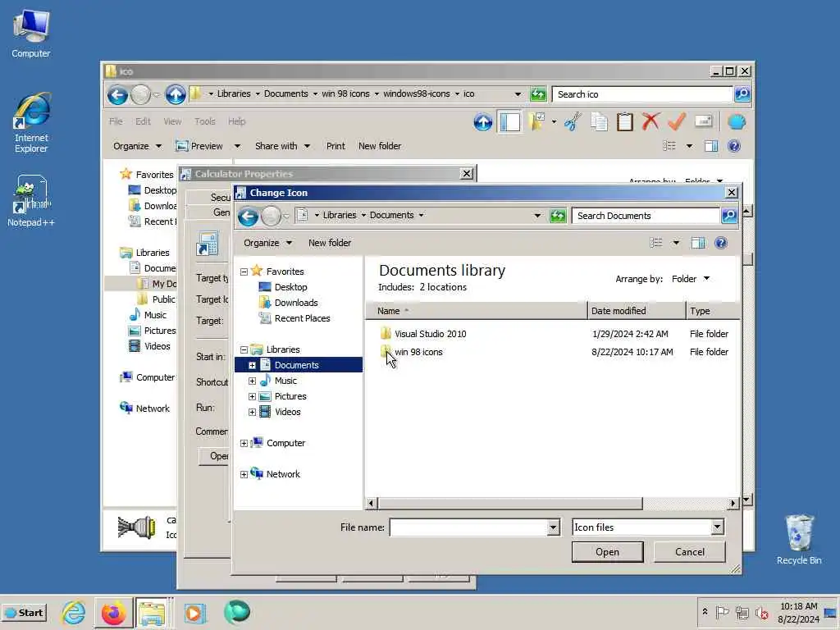Click the folder options icon in ico toolbar
This screenshot has height=630, width=840.
pos(536,121)
